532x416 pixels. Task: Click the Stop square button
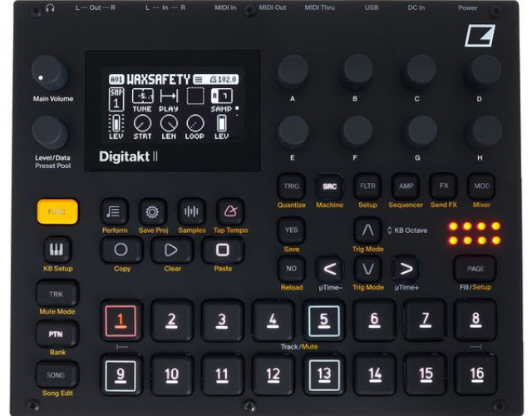tap(222, 250)
